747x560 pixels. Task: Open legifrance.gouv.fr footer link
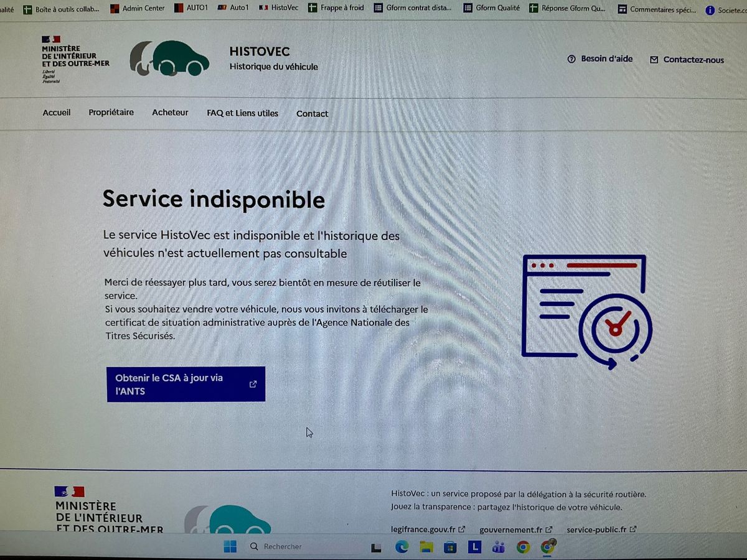(x=428, y=530)
